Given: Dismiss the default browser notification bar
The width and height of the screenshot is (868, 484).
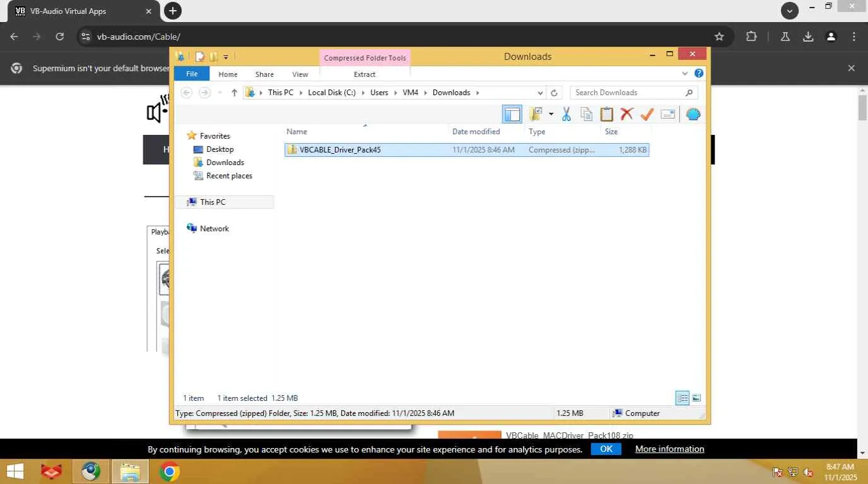Looking at the screenshot, I should click(852, 68).
